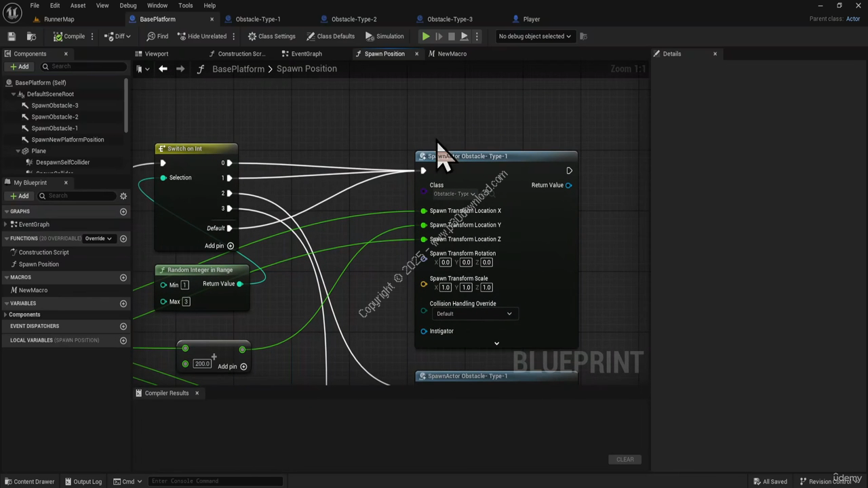Open play mode options three-dot menu
Viewport: 868px width, 488px height.
coord(477,36)
